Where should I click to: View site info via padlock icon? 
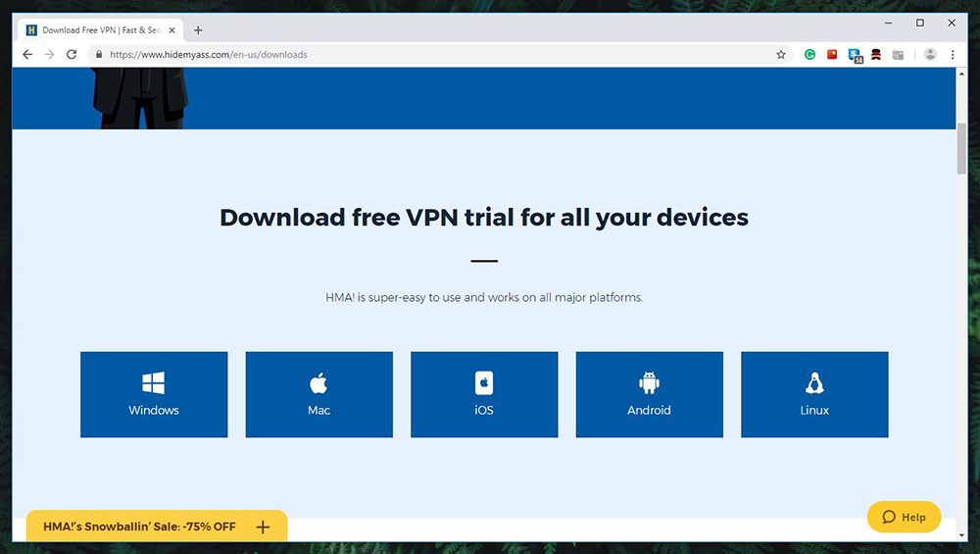[99, 54]
